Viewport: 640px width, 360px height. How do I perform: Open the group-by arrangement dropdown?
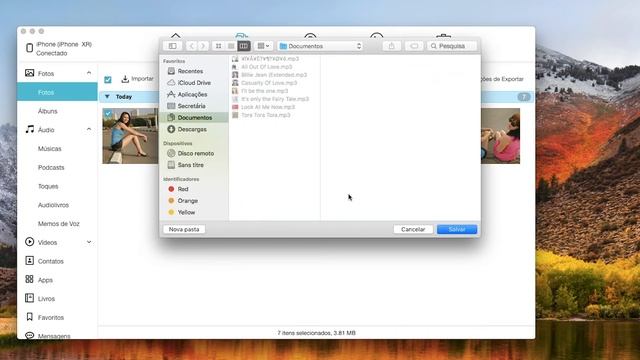263,46
